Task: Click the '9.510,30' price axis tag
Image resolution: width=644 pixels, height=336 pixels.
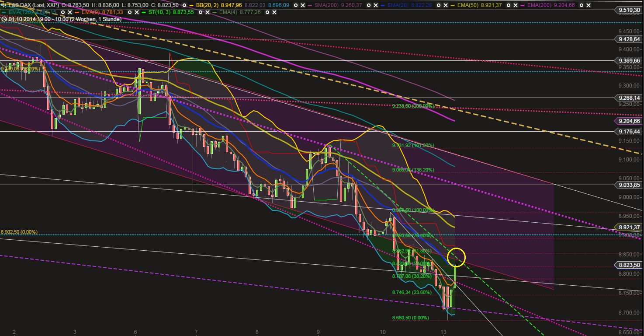Action: (x=629, y=10)
